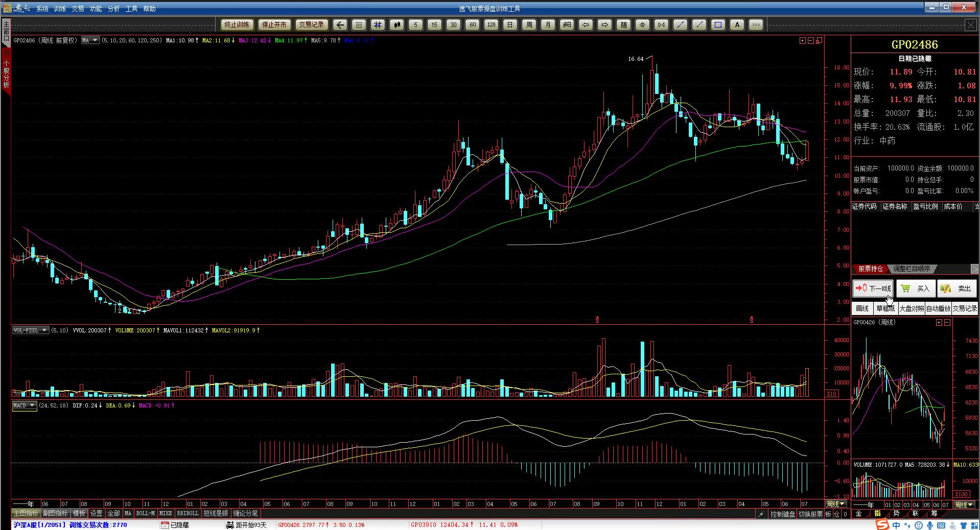Switch to 5-minute period button
Screen dimensions: 980x530
[416, 25]
